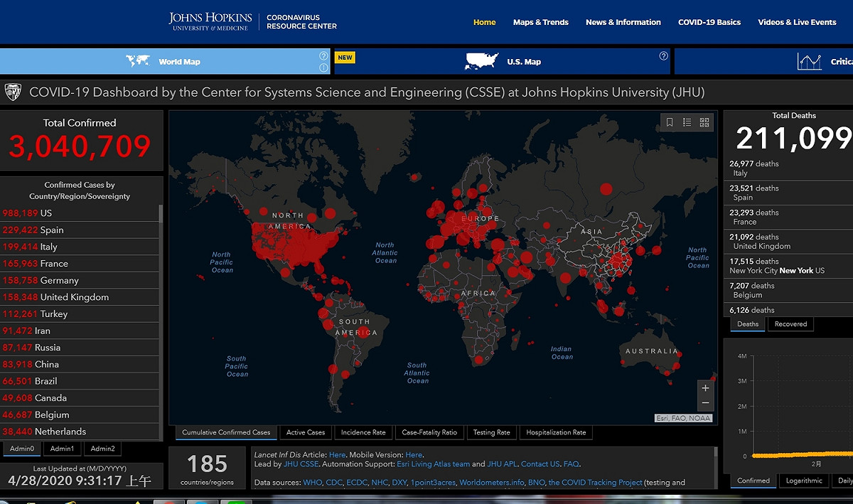The width and height of the screenshot is (853, 504).
Task: Select the '38,440 Netherlands' row
Action: click(x=80, y=431)
